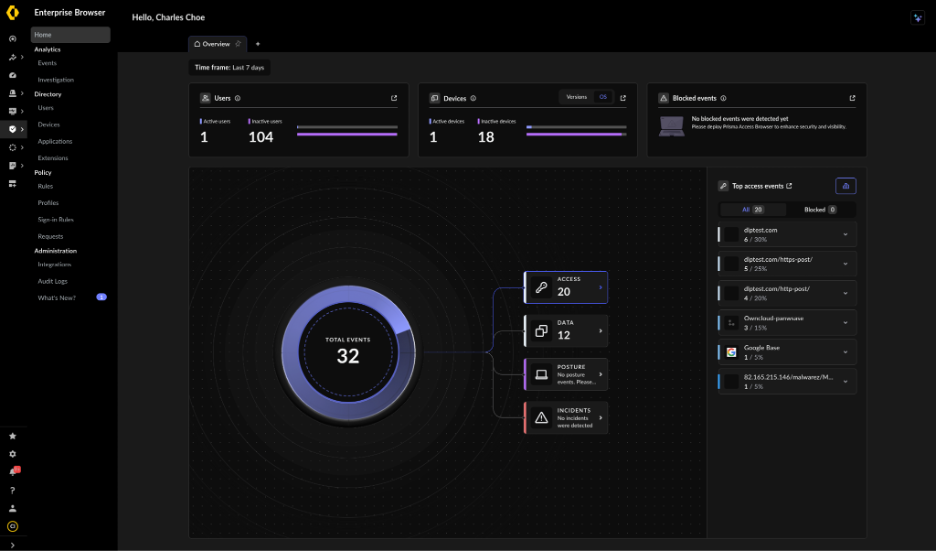936x552 pixels.
Task: Expand the left rail with bottom chevron
Action: click(12, 544)
